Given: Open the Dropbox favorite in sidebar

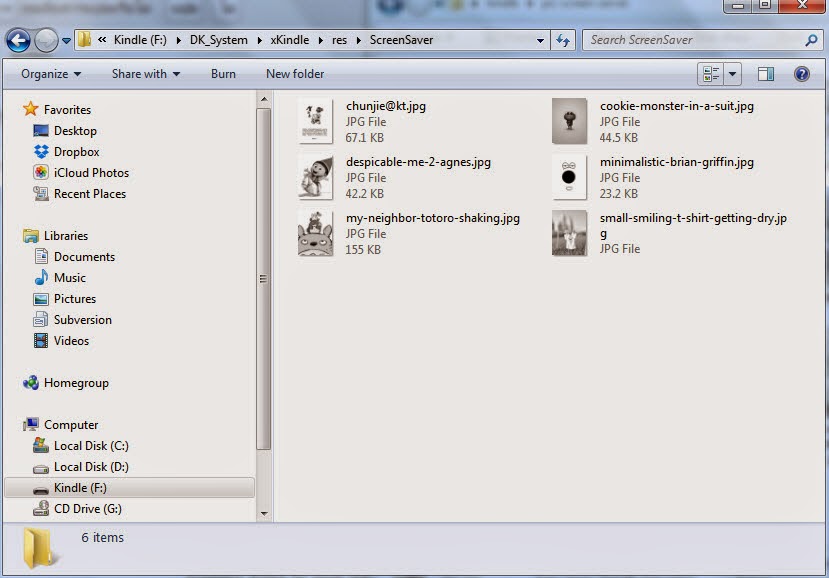Looking at the screenshot, I should point(76,152).
